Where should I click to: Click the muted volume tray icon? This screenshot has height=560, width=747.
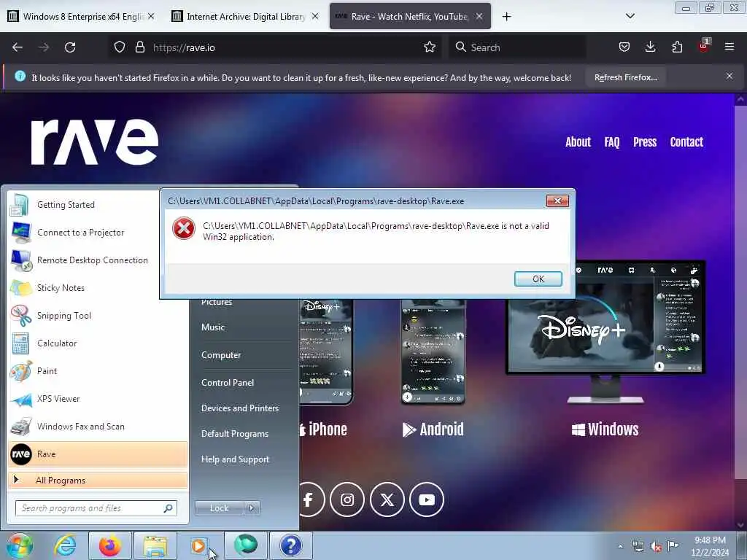click(x=656, y=547)
